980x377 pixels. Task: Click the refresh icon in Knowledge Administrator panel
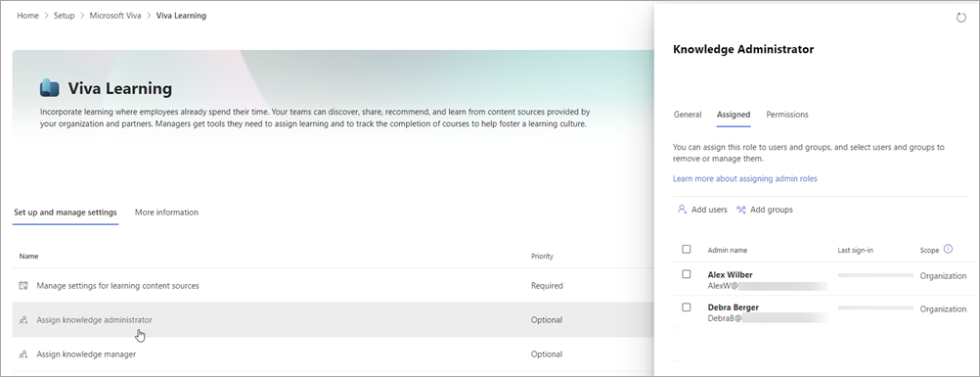click(961, 18)
